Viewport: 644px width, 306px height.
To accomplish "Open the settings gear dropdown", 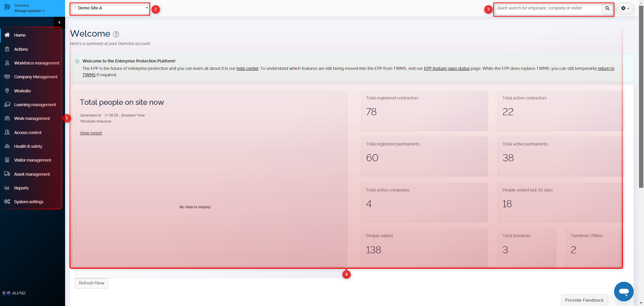I will tap(625, 8).
